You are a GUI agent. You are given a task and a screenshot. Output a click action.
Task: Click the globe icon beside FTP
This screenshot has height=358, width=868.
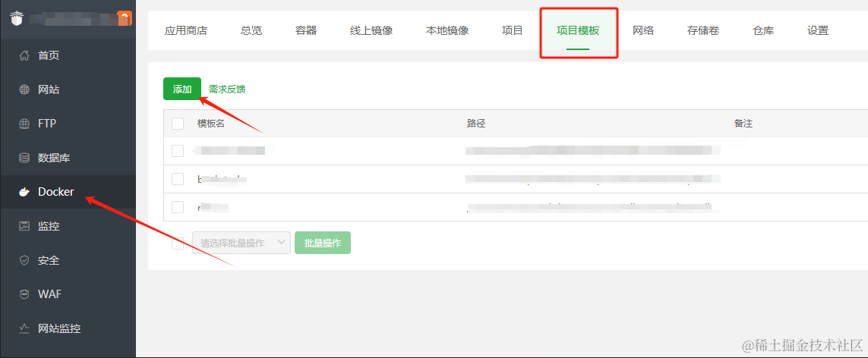(x=24, y=124)
